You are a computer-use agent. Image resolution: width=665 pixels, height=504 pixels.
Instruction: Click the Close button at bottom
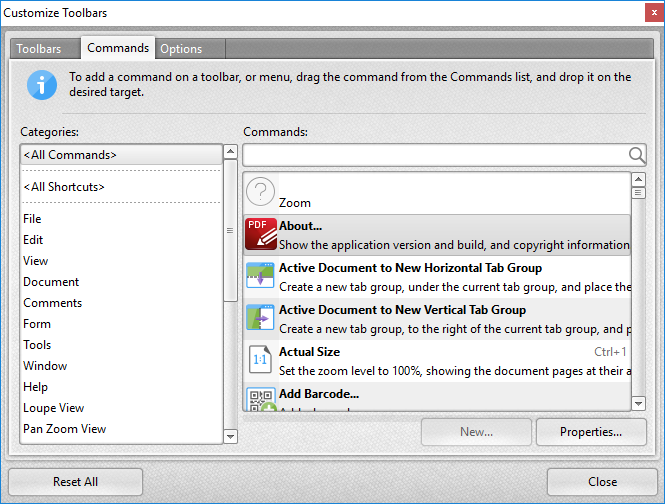[602, 482]
